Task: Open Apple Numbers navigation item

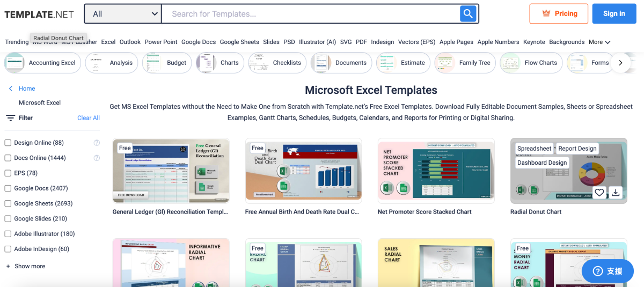Action: click(x=498, y=42)
